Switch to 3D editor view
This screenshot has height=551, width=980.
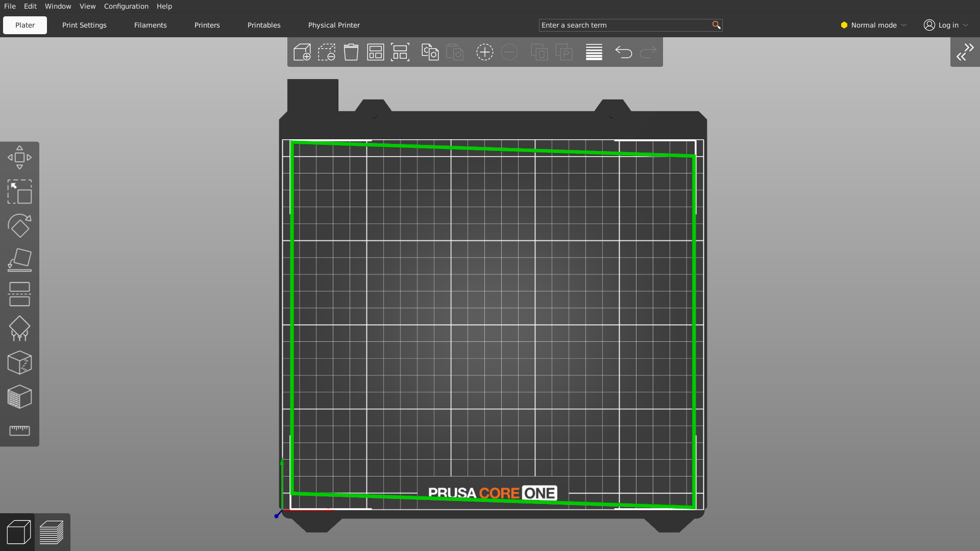coord(18,532)
